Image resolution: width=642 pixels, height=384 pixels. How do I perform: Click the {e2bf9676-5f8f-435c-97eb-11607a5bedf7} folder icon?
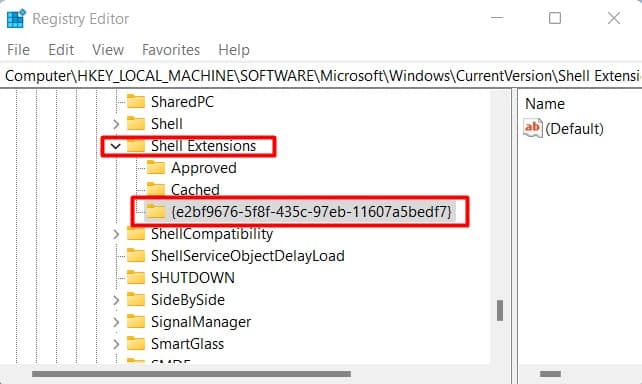(156, 212)
